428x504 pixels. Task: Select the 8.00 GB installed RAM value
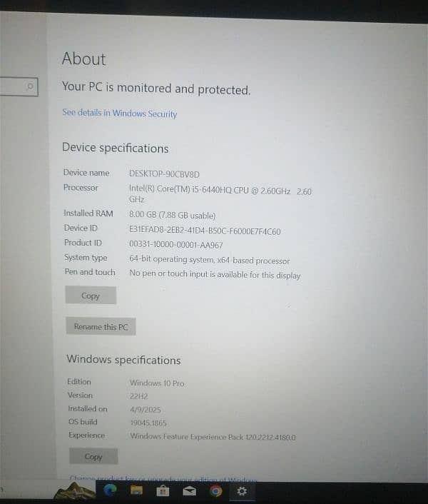click(x=172, y=215)
